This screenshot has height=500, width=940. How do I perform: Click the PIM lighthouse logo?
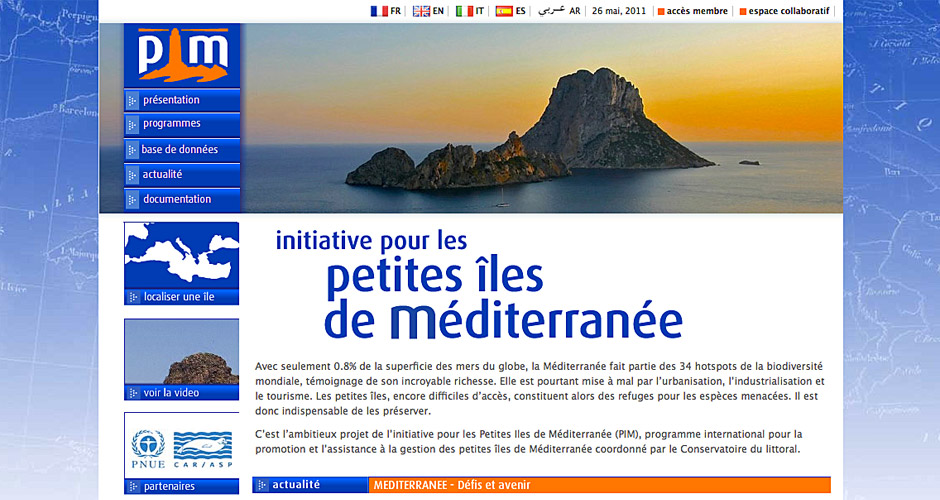[x=183, y=55]
